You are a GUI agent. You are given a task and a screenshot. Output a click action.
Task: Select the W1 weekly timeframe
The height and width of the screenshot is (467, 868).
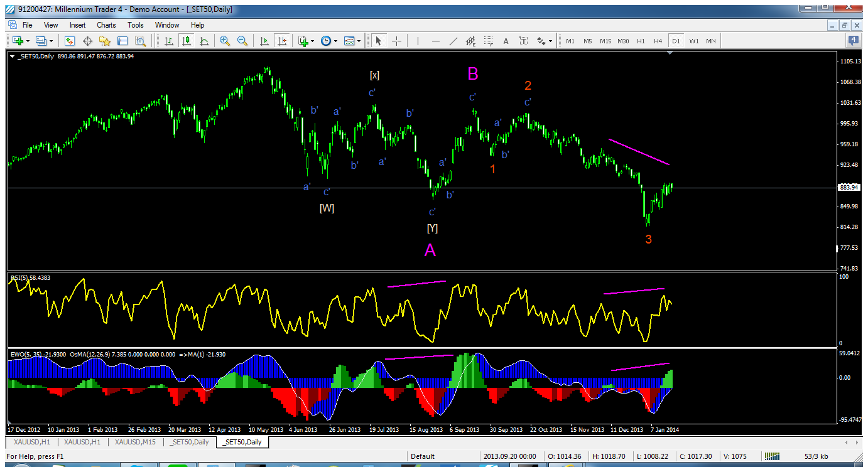693,41
